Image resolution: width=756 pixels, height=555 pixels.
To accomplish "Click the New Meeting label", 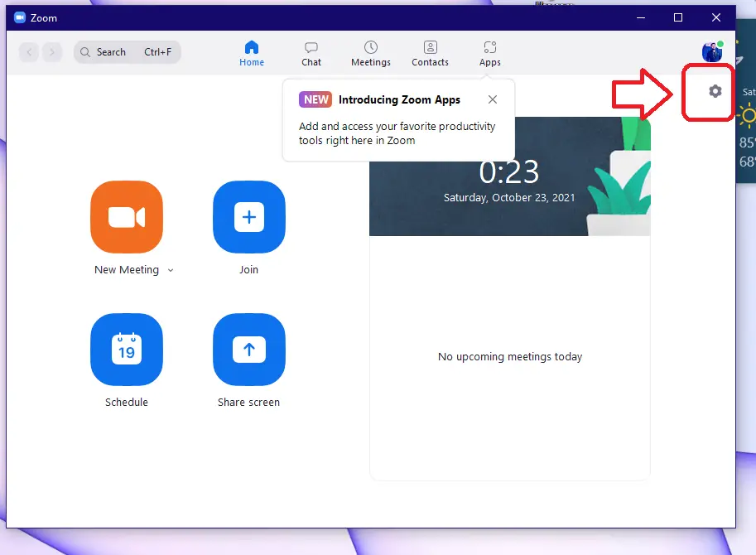I will tap(127, 269).
